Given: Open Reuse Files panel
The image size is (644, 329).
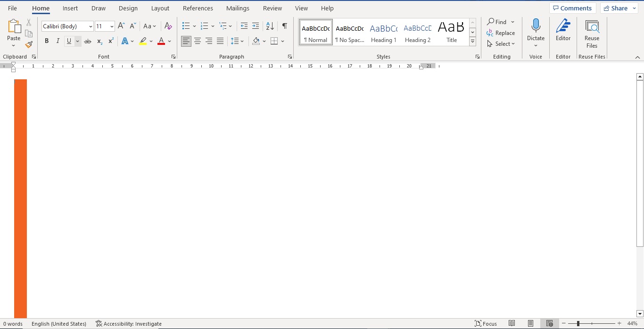Looking at the screenshot, I should [x=592, y=34].
